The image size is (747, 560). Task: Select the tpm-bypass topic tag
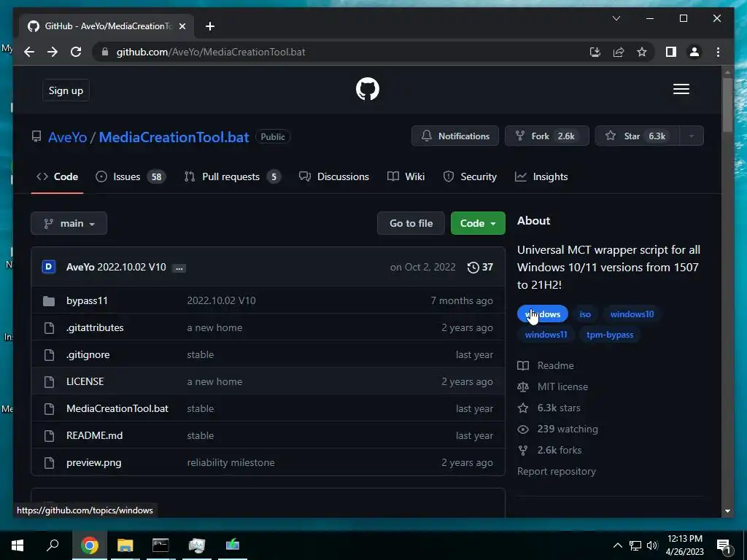click(x=610, y=335)
